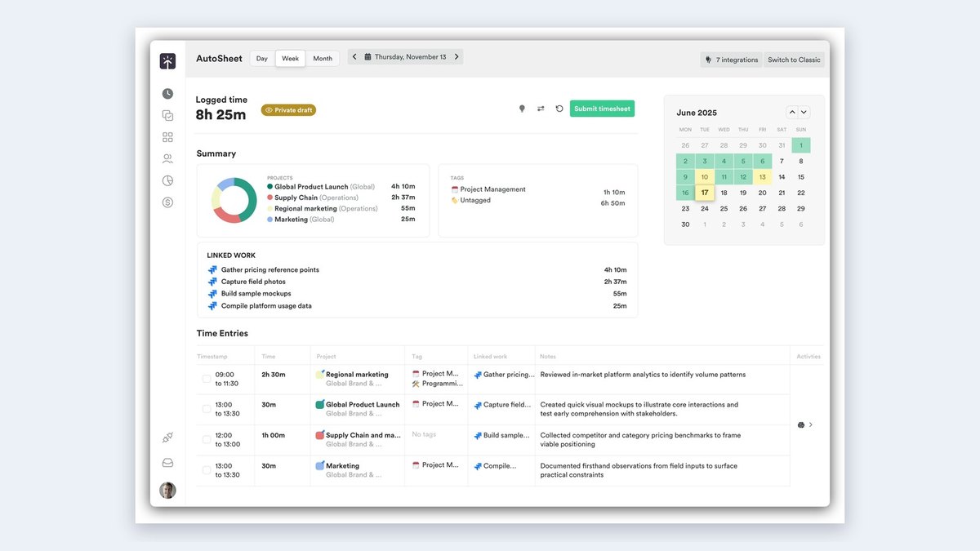Switch to the Month view tab
This screenshot has height=551, width=980.
323,59
